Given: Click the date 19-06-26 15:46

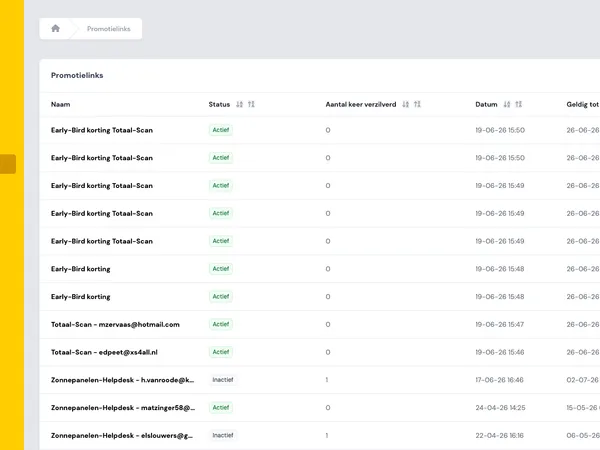Looking at the screenshot, I should pos(499,352).
